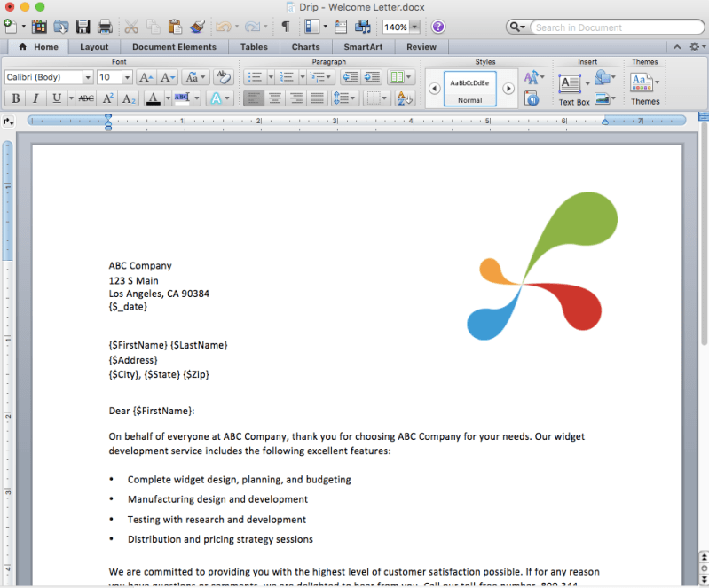Toggle bold formatting
This screenshot has height=588, width=709.
click(x=15, y=98)
